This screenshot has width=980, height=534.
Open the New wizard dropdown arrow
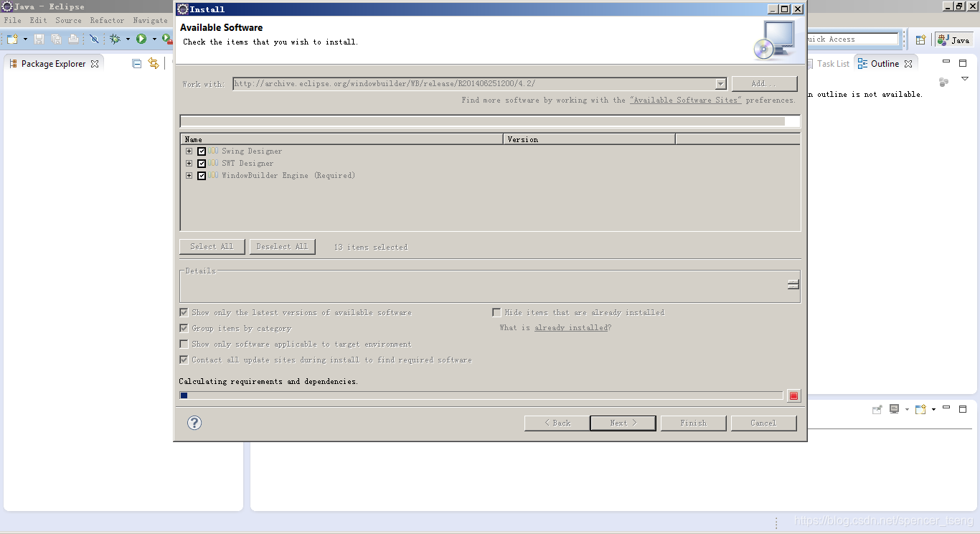tap(25, 39)
